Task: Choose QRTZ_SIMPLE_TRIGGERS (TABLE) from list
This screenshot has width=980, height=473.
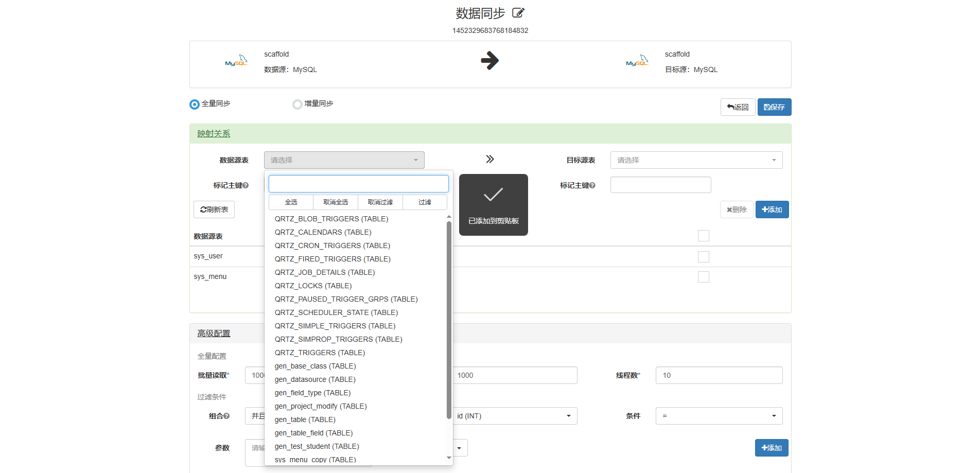Action: (x=356, y=326)
